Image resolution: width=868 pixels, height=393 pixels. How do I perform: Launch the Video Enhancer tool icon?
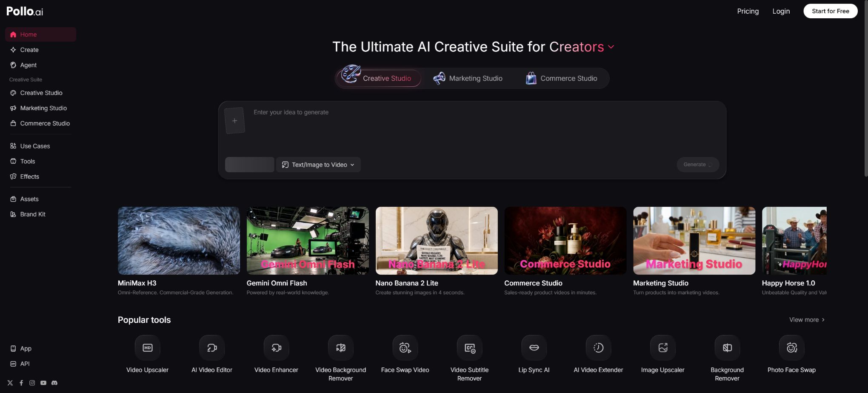pyautogui.click(x=276, y=348)
